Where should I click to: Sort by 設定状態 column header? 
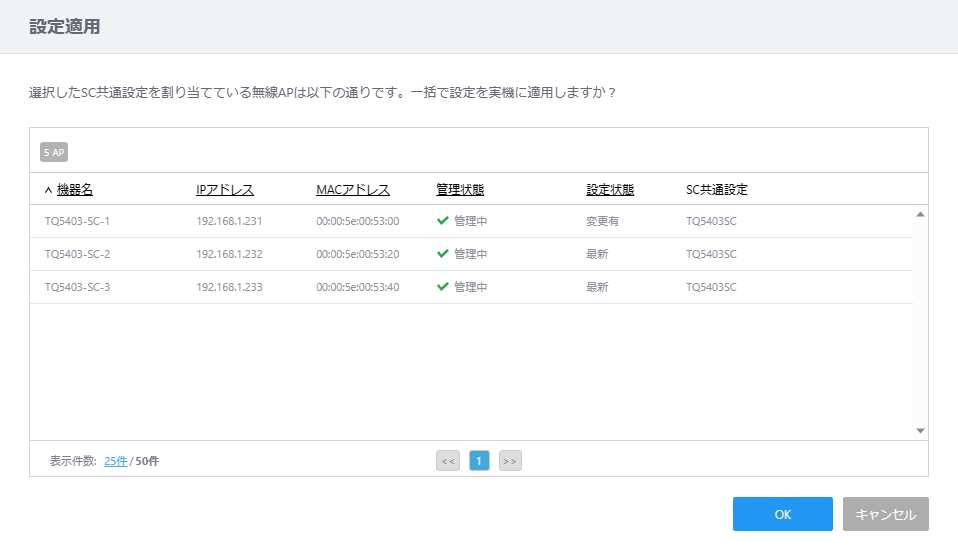pyautogui.click(x=610, y=189)
